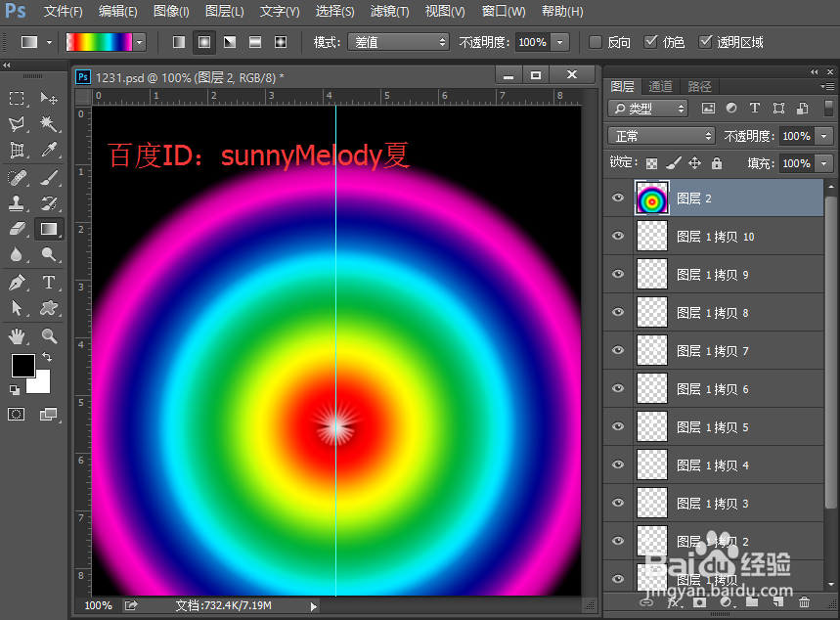
Task: Choose diamond gradient style
Action: tap(281, 42)
